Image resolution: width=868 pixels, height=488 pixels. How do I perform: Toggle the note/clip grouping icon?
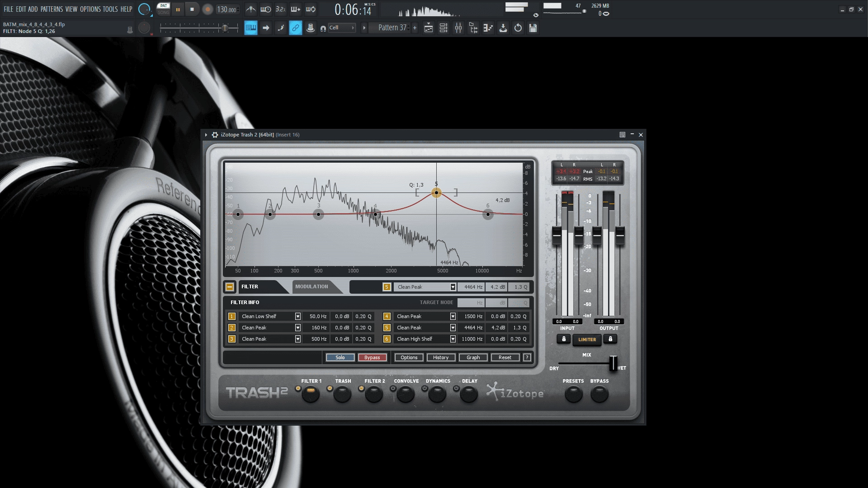281,28
